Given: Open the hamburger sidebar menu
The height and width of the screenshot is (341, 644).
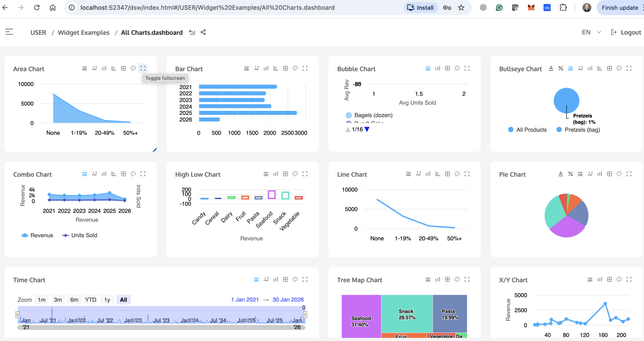Looking at the screenshot, I should [9, 32].
